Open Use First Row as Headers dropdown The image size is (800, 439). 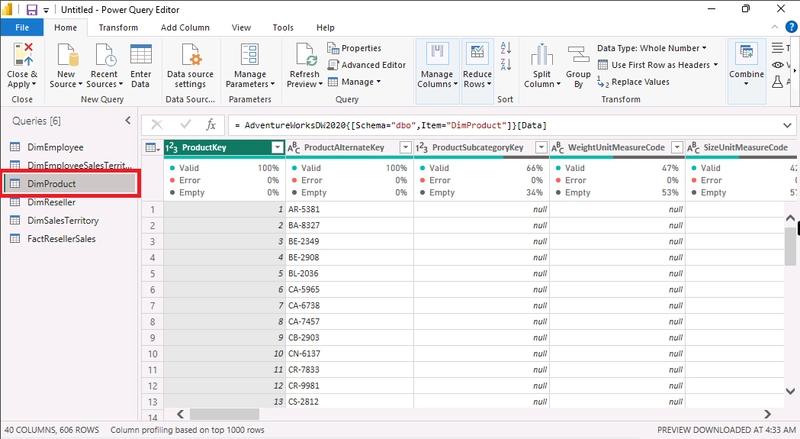click(658, 65)
